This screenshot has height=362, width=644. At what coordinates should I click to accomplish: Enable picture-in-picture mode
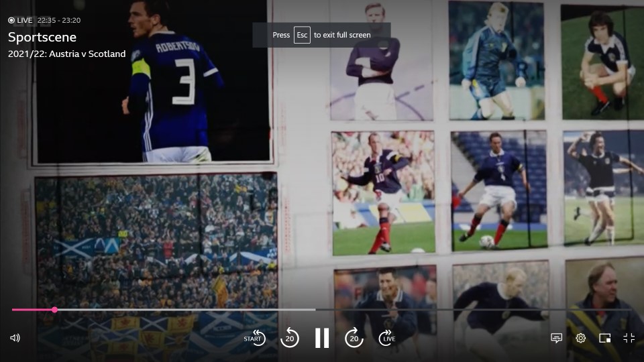604,338
